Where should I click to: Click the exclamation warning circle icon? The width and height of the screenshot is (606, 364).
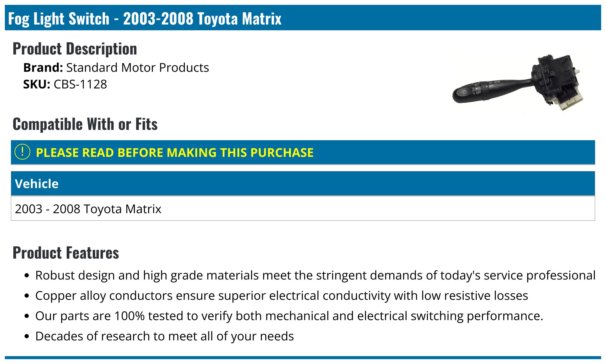(x=22, y=152)
